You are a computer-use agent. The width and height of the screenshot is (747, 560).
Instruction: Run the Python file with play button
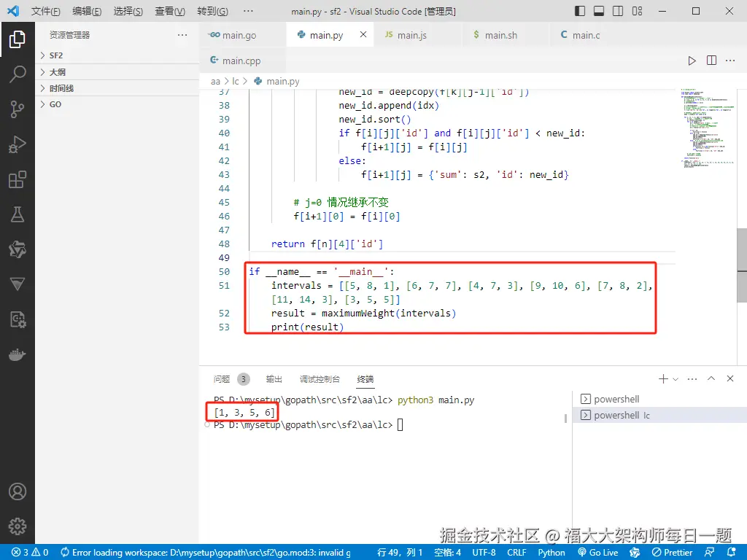[692, 61]
